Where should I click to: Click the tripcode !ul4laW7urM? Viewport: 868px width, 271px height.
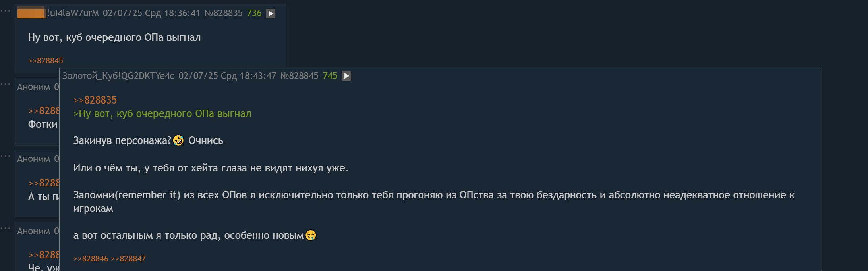point(73,13)
